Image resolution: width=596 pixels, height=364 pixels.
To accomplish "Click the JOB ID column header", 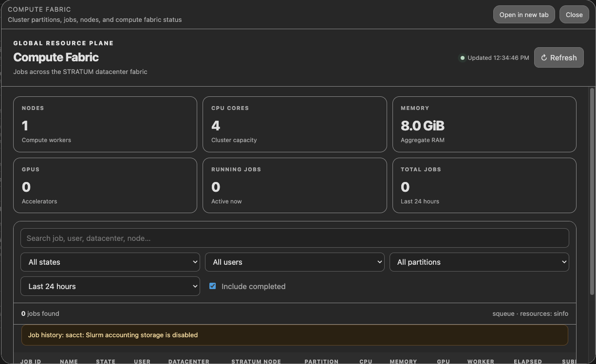I will 31,362.
